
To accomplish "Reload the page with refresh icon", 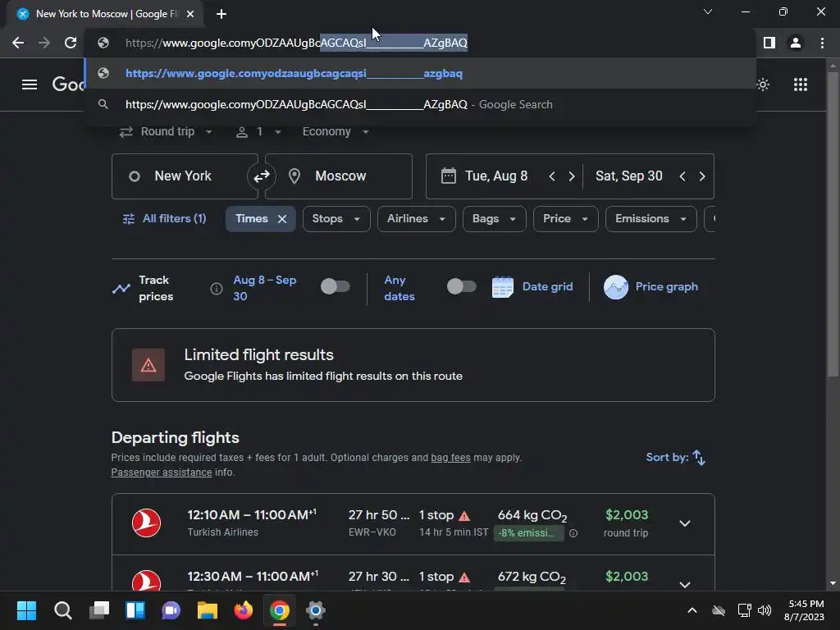I will [x=71, y=43].
